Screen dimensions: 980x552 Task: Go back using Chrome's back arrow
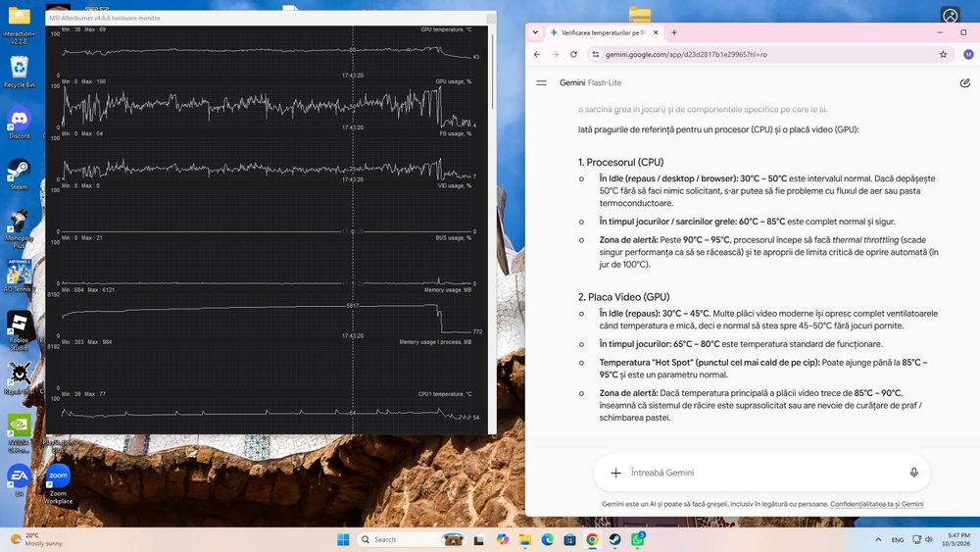click(537, 54)
